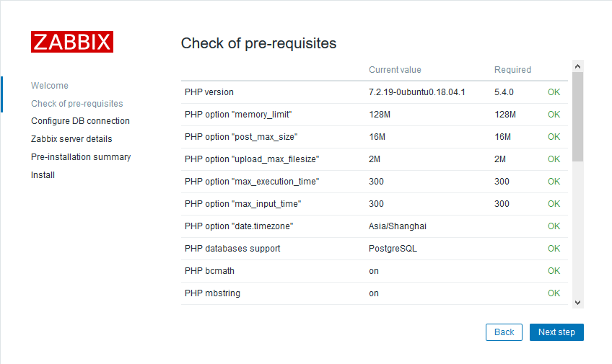Click the Zabbix logo
Image resolution: width=612 pixels, height=364 pixels.
72,42
